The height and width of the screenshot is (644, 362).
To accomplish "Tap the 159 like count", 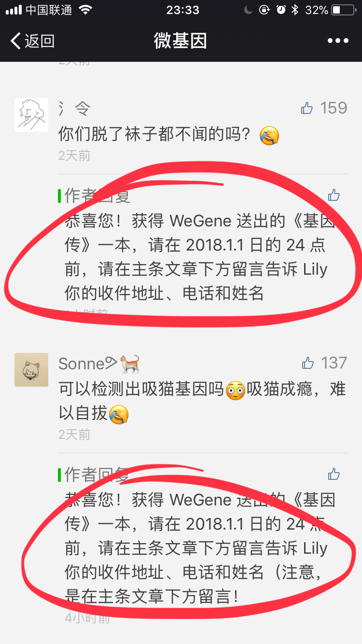I will click(334, 108).
